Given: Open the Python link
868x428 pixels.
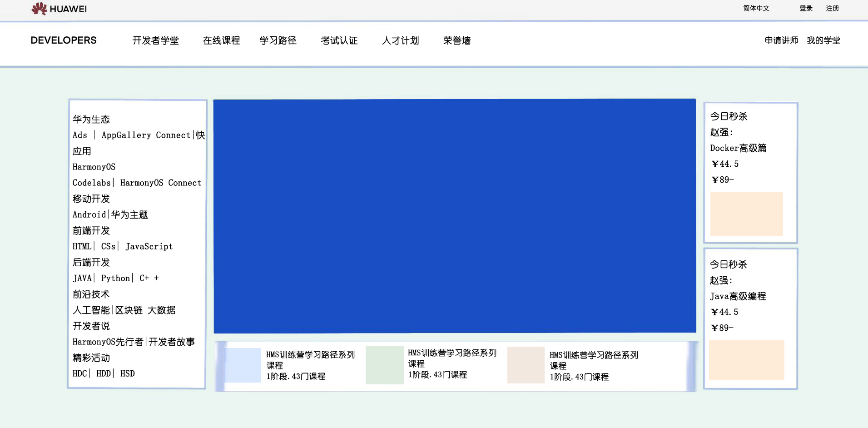Looking at the screenshot, I should point(115,278).
